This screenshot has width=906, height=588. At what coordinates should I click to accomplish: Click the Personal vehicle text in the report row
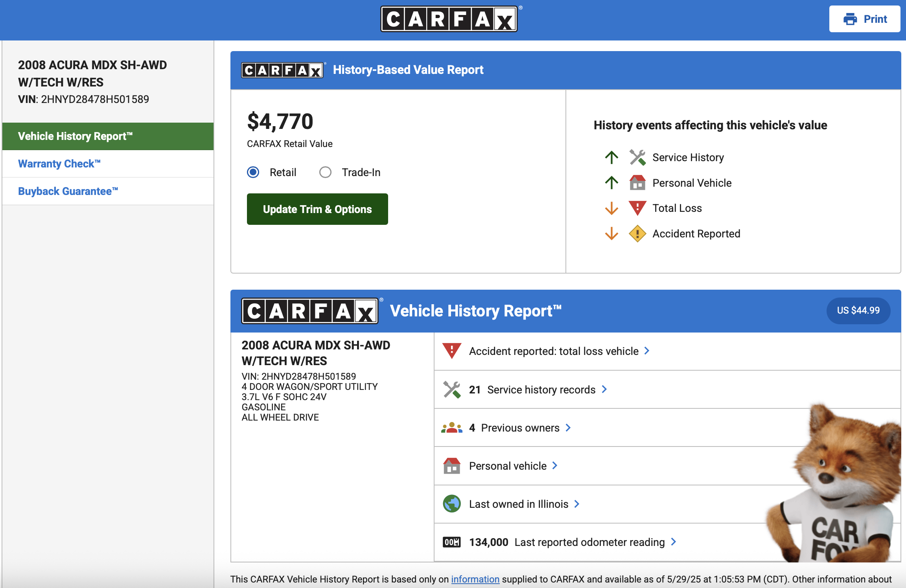508,466
